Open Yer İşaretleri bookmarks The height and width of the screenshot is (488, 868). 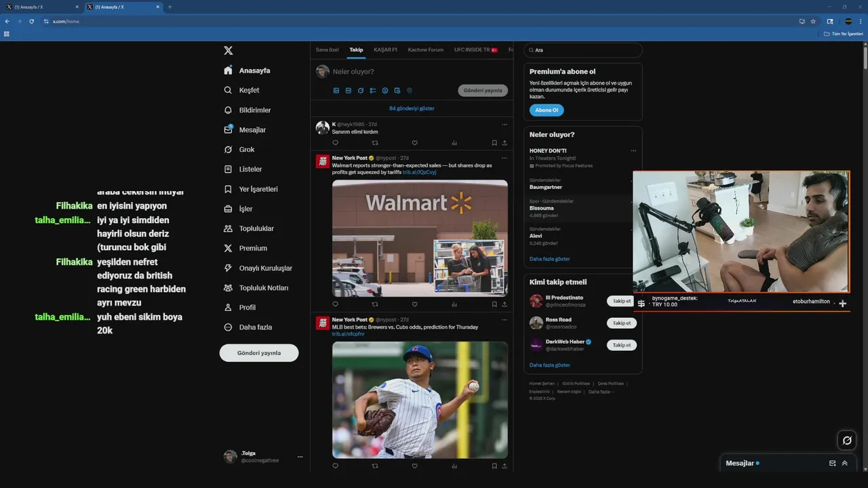pos(250,189)
